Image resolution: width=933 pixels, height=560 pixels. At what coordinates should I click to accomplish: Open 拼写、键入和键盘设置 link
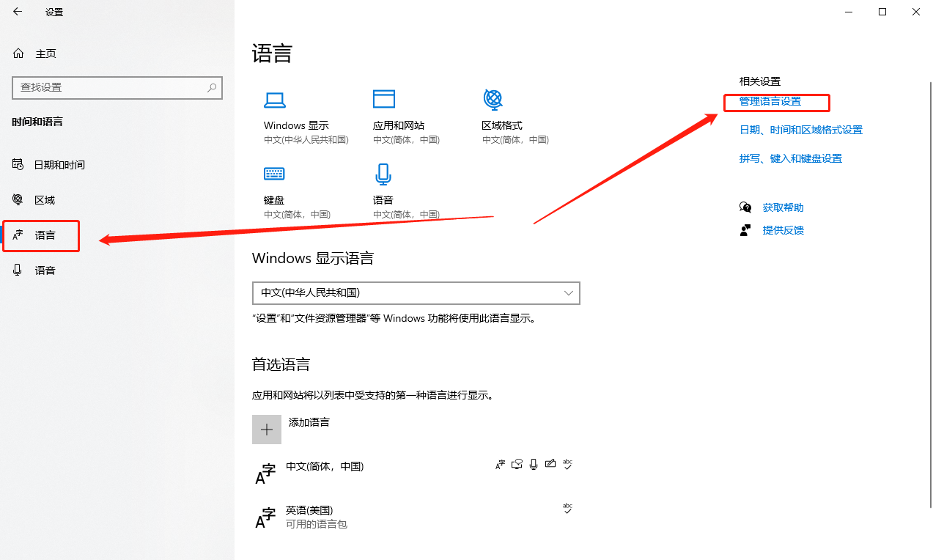[x=791, y=158]
